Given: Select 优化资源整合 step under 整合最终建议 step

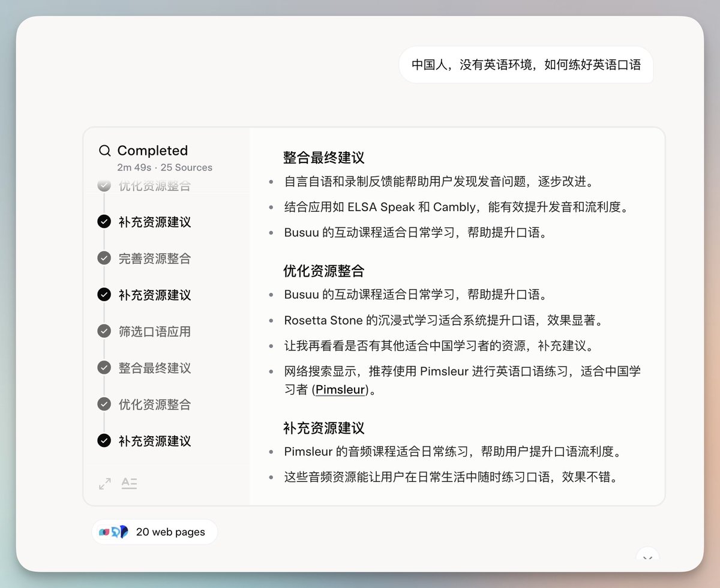Looking at the screenshot, I should point(155,404).
